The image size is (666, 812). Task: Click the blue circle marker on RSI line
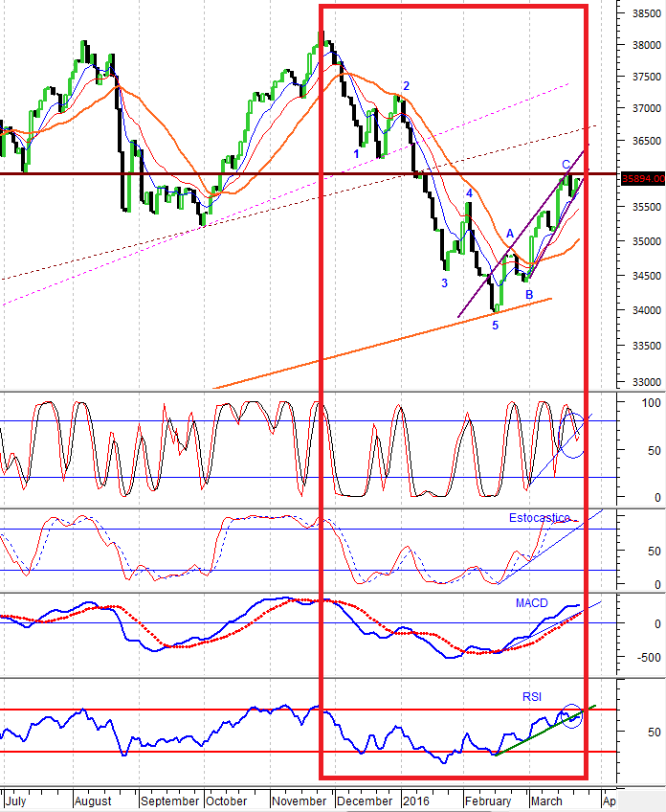[572, 716]
